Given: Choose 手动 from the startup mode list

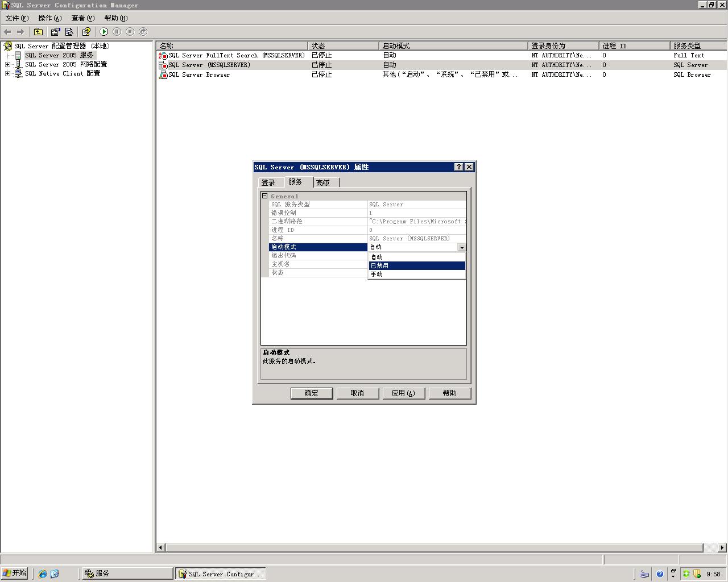Looking at the screenshot, I should [377, 274].
